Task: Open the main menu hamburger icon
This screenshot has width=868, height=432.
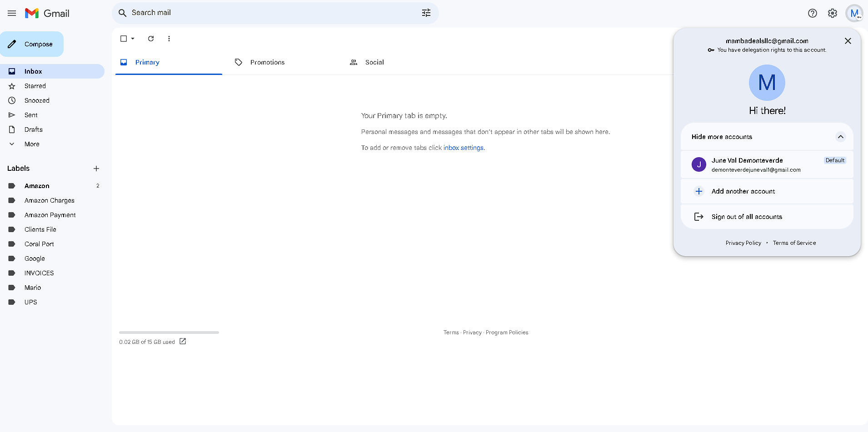Action: pos(12,13)
